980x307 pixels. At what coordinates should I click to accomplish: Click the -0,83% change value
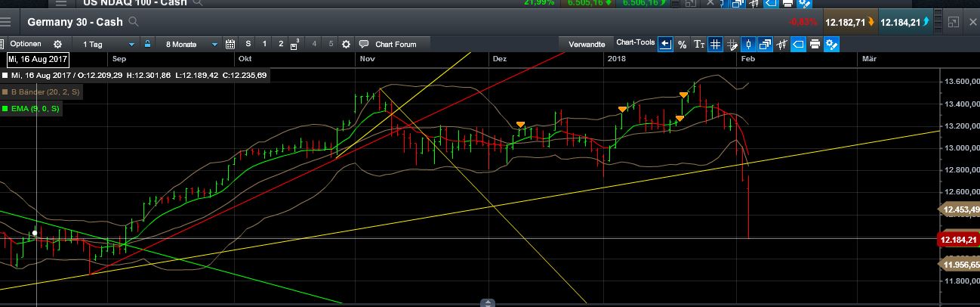(803, 23)
